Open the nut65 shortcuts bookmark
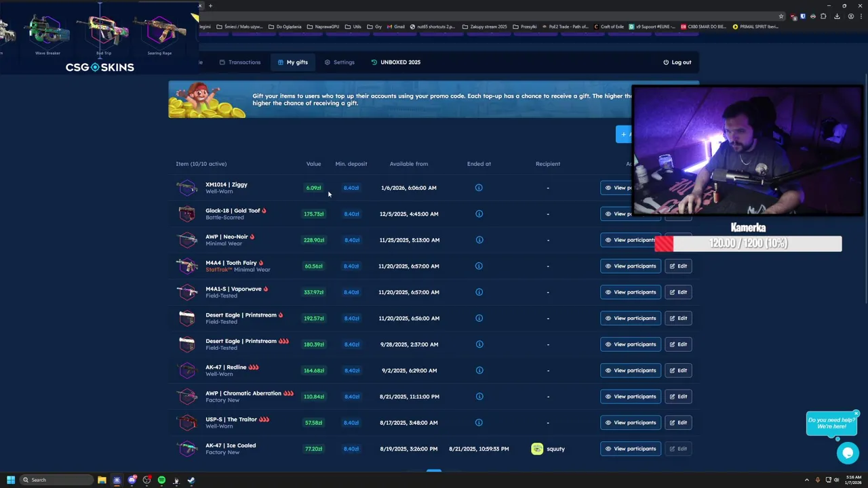 tap(433, 26)
